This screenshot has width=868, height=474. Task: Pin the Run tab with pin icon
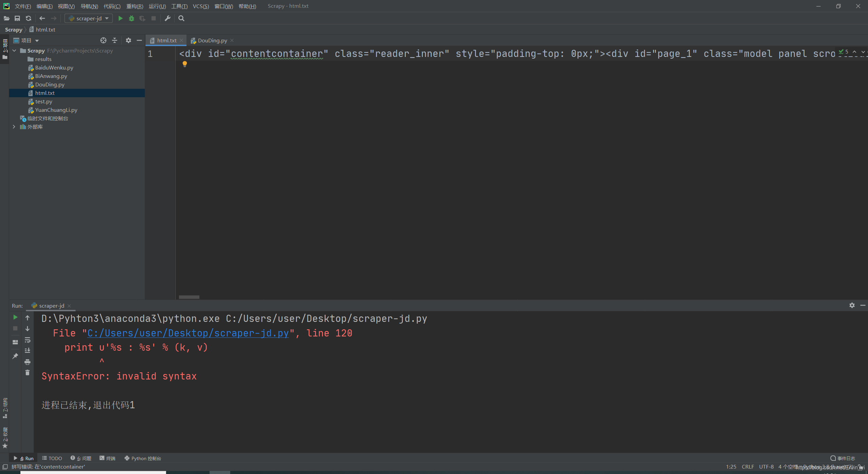(15, 356)
